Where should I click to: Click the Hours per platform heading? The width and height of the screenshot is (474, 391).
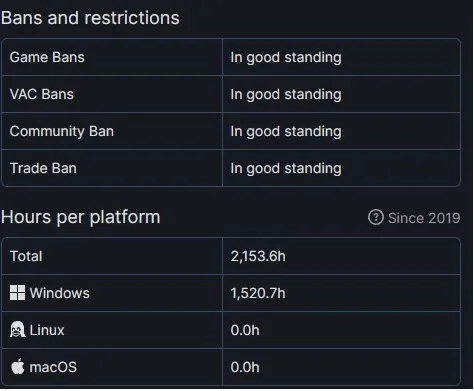tap(81, 217)
